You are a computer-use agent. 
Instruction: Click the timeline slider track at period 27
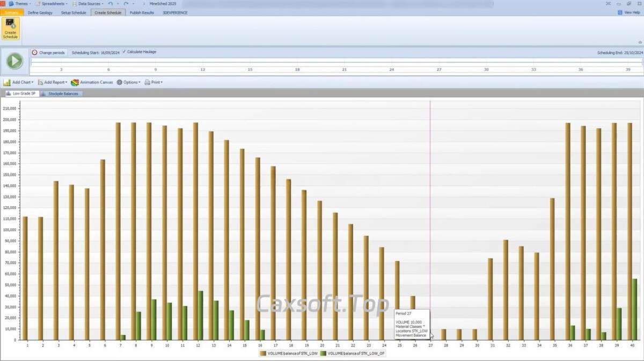pyautogui.click(x=439, y=63)
